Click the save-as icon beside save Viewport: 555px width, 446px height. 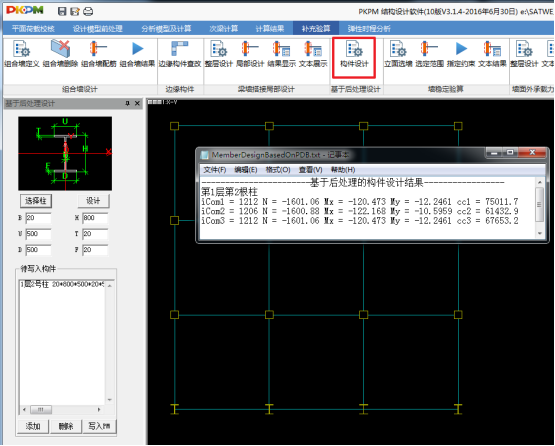click(75, 11)
